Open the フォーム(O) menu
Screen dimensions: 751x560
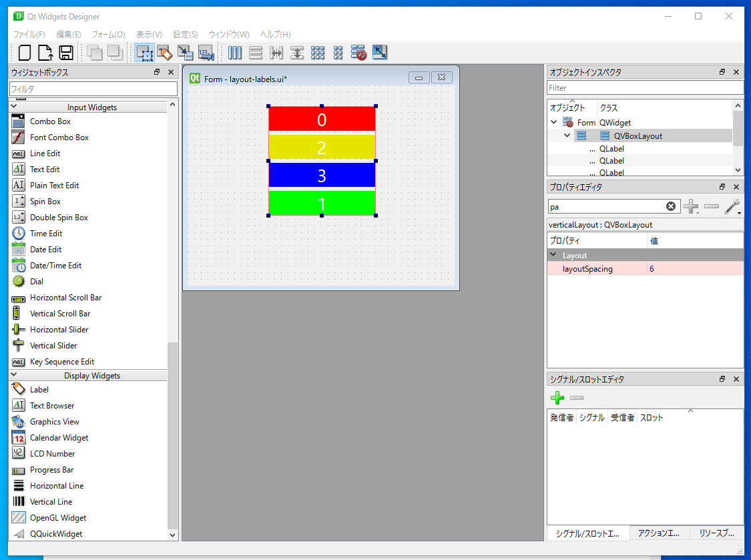pos(108,35)
